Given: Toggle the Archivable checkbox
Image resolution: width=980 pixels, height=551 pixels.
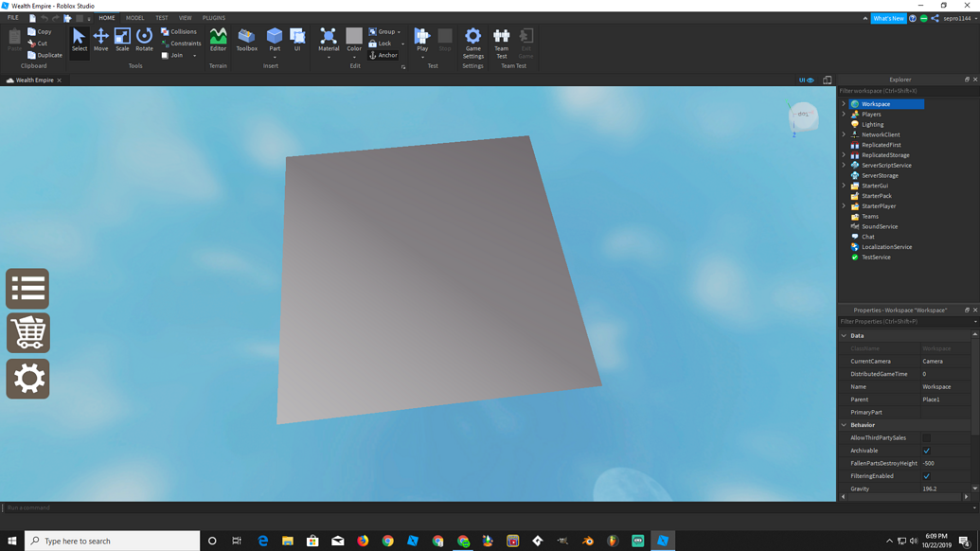Looking at the screenshot, I should [x=926, y=451].
